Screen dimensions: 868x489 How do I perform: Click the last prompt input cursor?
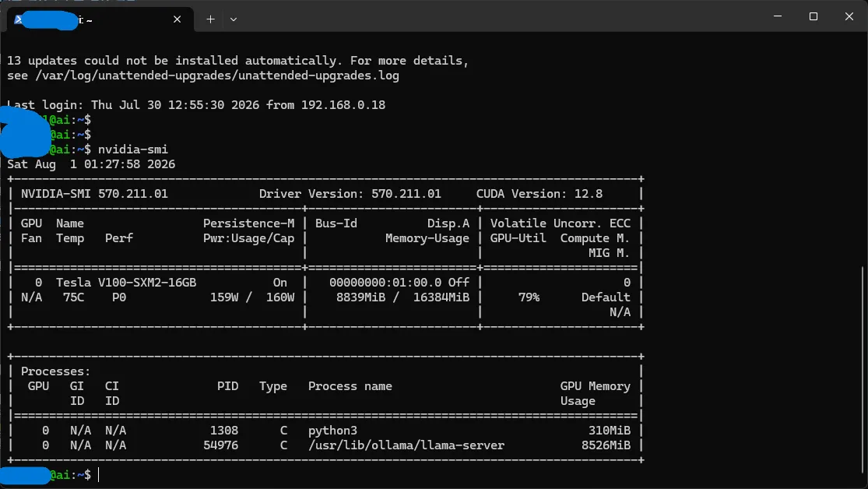click(x=99, y=475)
